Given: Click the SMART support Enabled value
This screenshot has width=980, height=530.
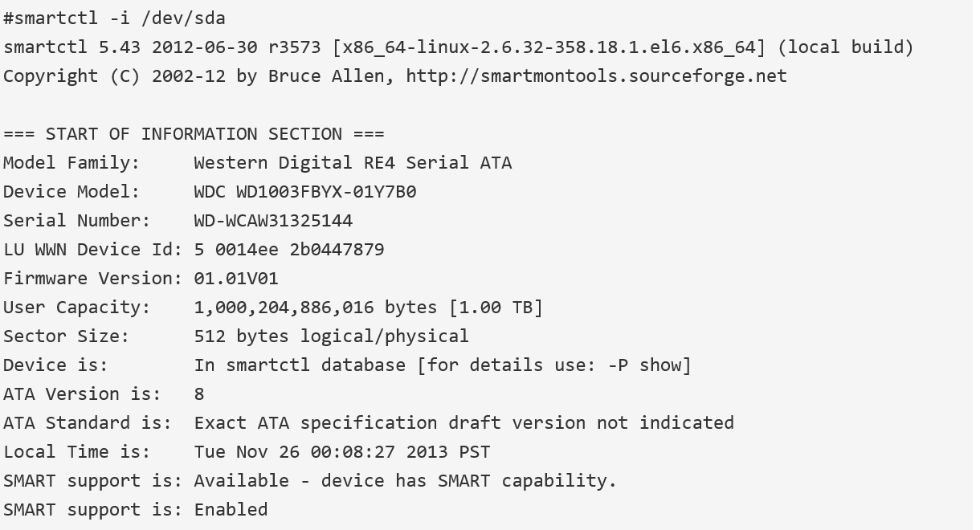Looking at the screenshot, I should (231, 510).
